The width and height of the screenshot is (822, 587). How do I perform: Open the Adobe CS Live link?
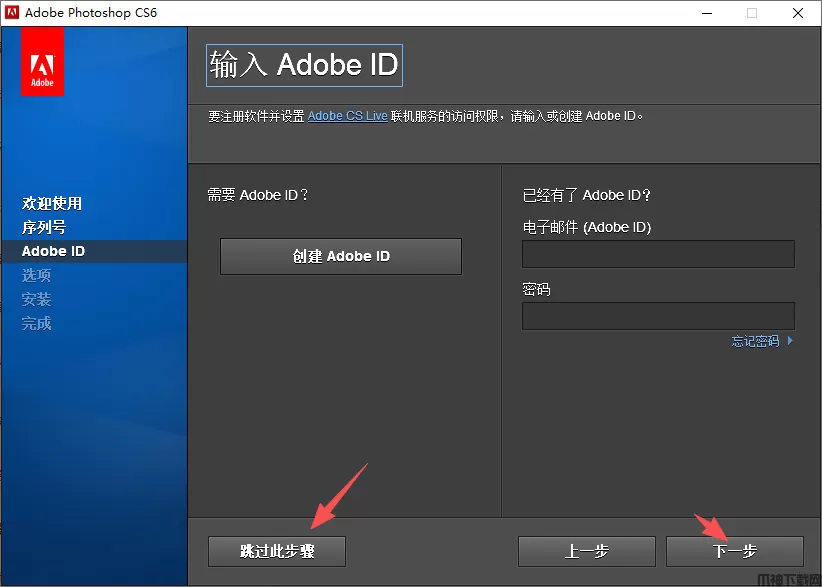coord(347,116)
